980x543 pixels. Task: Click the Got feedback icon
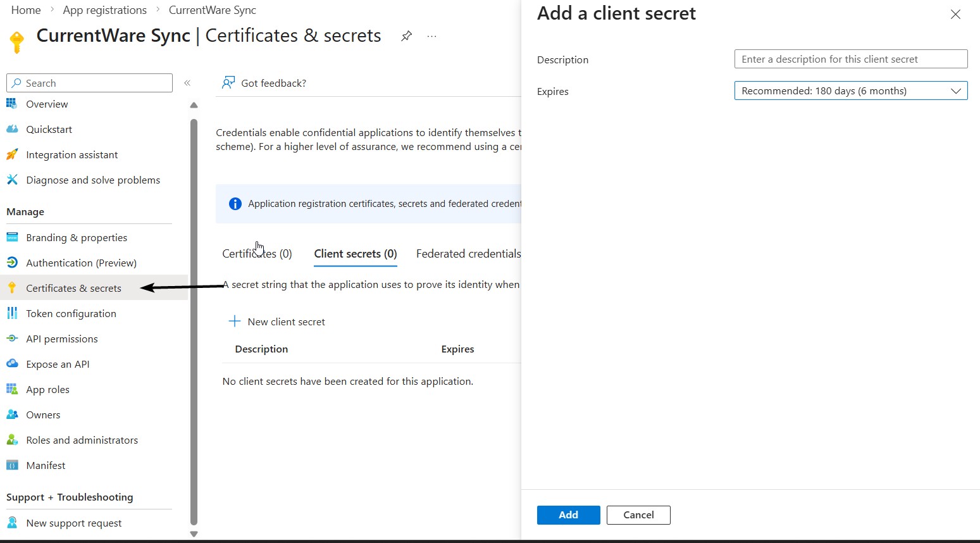(x=228, y=83)
